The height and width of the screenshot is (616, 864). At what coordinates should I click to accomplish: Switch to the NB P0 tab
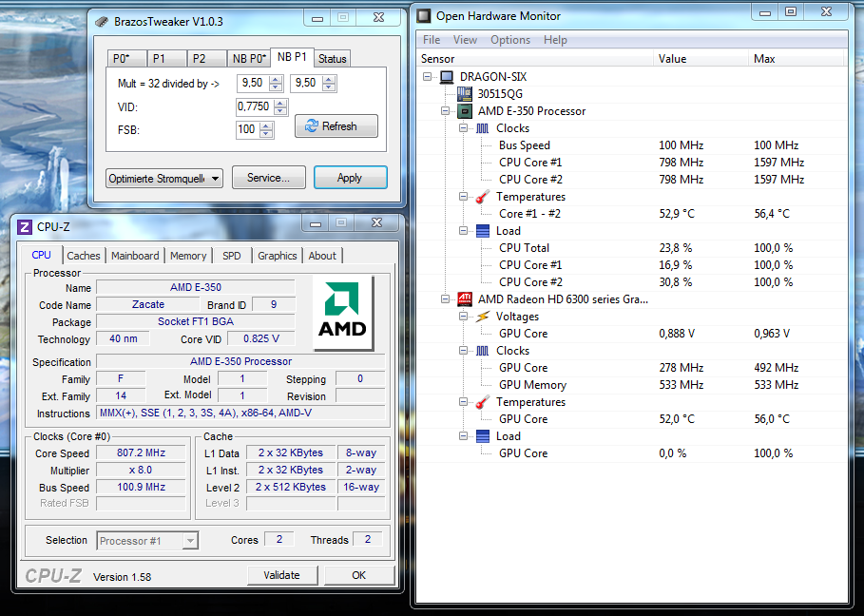[x=248, y=58]
